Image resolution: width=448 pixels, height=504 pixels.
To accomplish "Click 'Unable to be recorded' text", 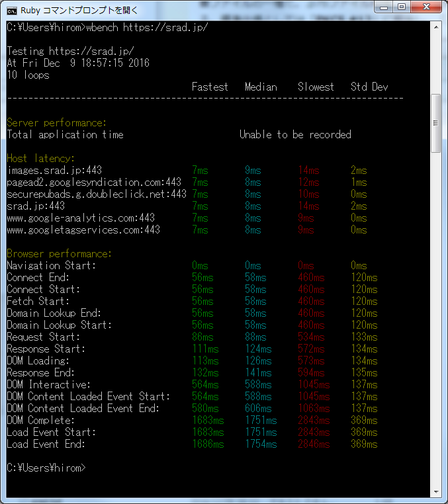I will tap(295, 134).
